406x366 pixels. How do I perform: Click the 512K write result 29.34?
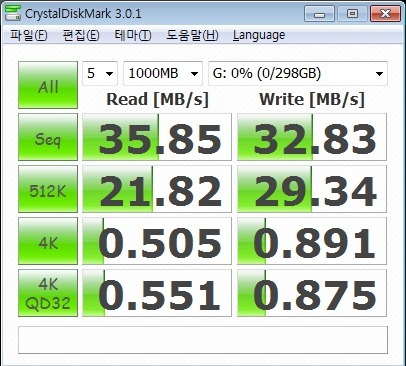312,189
